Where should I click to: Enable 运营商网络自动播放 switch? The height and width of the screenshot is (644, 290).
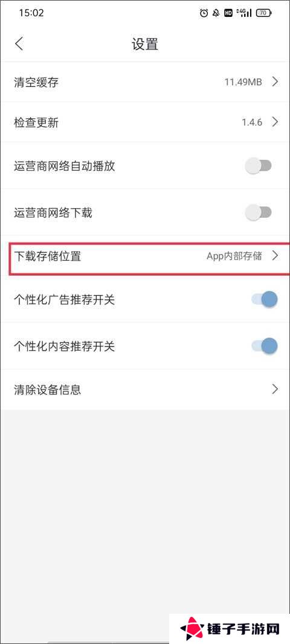[259, 166]
